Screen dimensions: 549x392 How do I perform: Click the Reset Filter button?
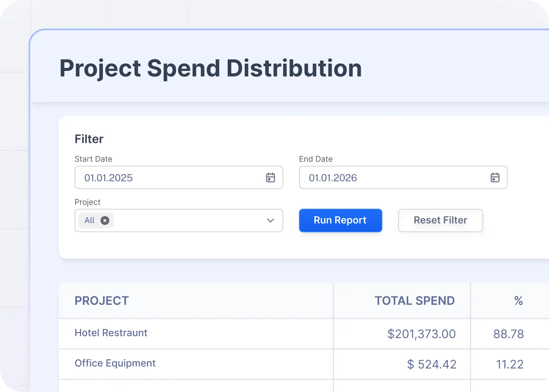pyautogui.click(x=441, y=220)
